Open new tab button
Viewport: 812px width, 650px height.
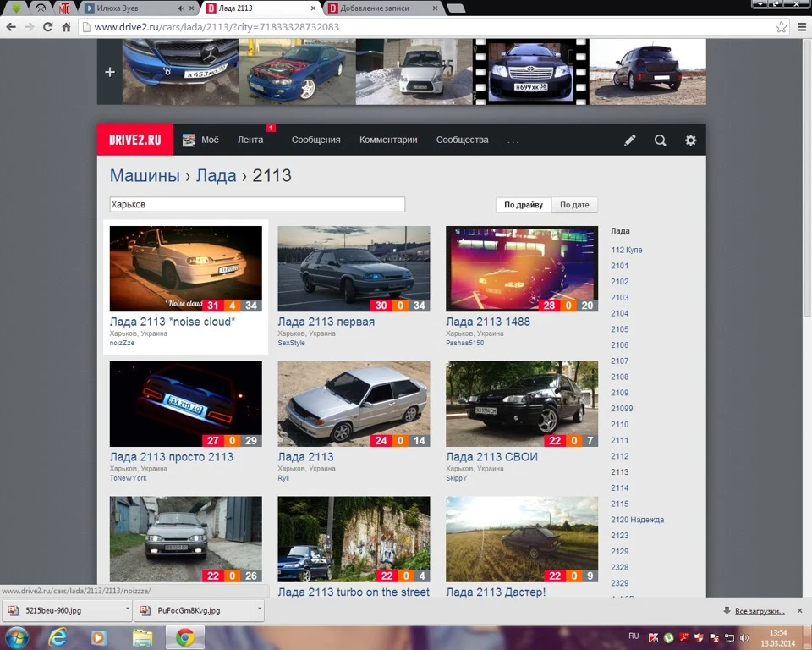coord(455,8)
